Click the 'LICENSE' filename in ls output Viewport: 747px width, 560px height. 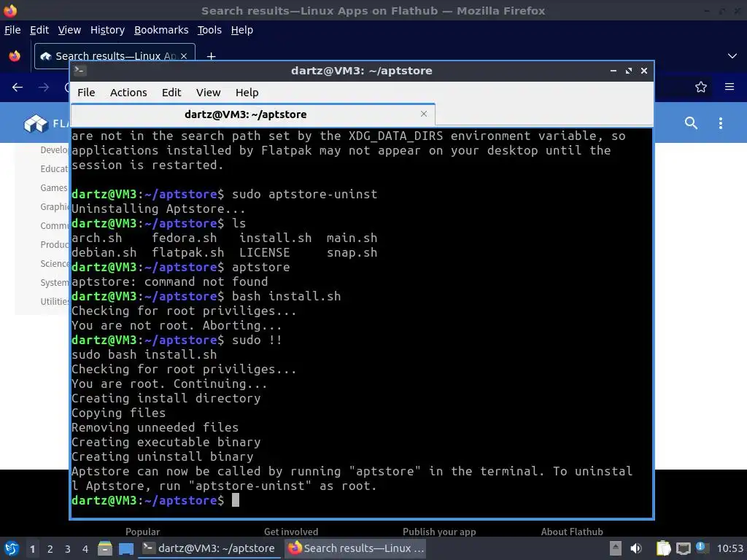click(x=264, y=252)
